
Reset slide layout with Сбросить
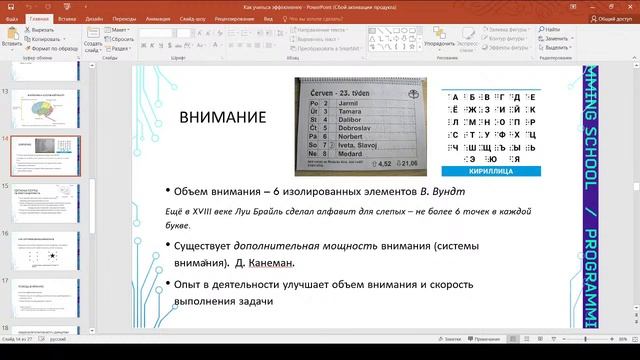point(119,39)
